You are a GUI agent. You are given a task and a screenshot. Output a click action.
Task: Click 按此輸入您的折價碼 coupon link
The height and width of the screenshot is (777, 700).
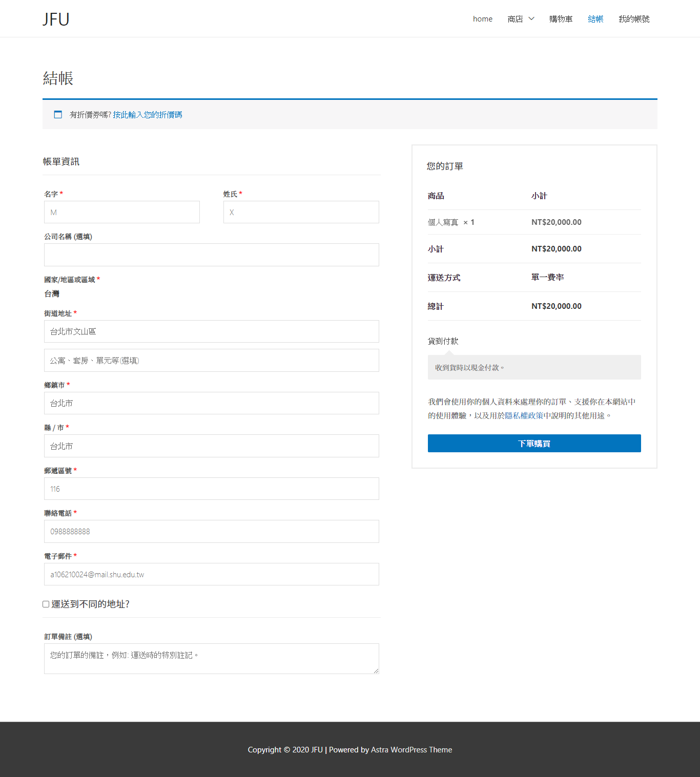[148, 115]
